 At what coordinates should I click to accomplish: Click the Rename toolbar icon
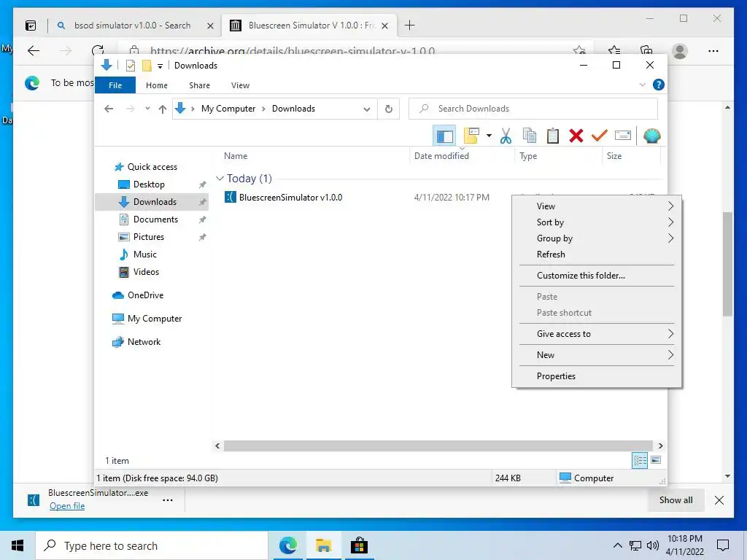click(623, 136)
